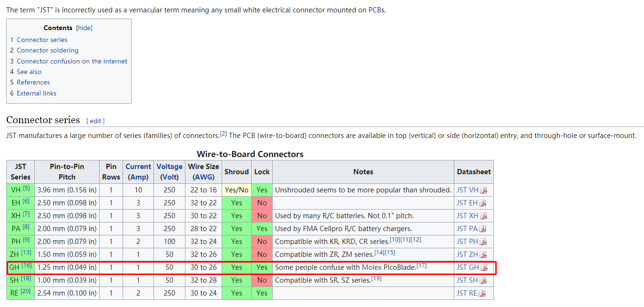The width and height of the screenshot is (644, 307).
Task: Open reference 7 next to XH
Action: (x=26, y=214)
